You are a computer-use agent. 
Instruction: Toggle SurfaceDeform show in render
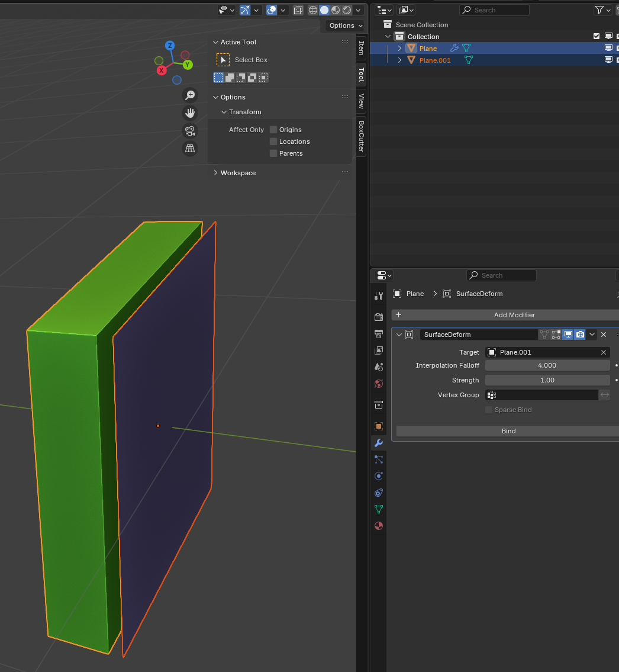coord(580,335)
